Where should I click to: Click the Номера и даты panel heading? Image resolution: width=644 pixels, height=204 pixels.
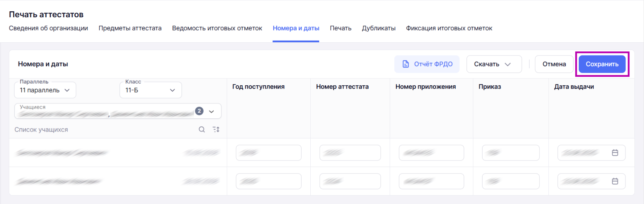point(43,64)
